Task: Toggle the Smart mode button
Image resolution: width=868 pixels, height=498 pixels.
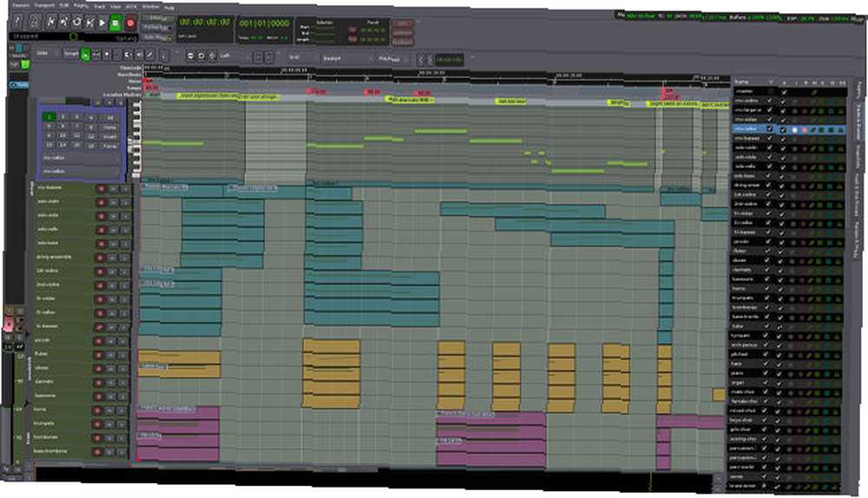Action: [71, 54]
